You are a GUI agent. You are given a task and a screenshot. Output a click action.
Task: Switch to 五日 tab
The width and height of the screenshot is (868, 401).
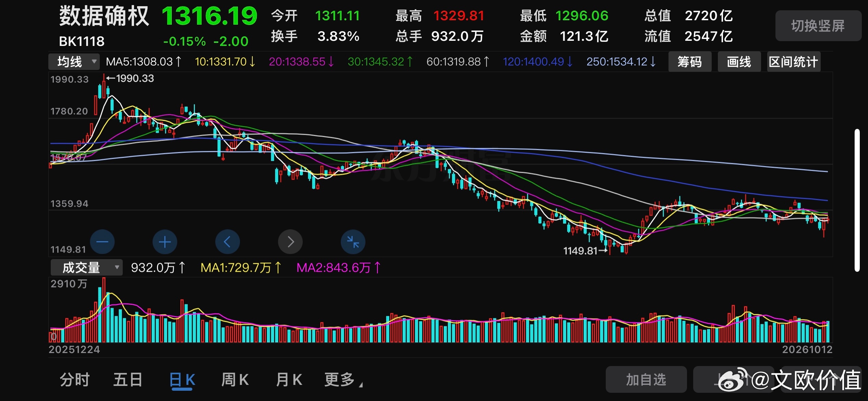point(128,380)
